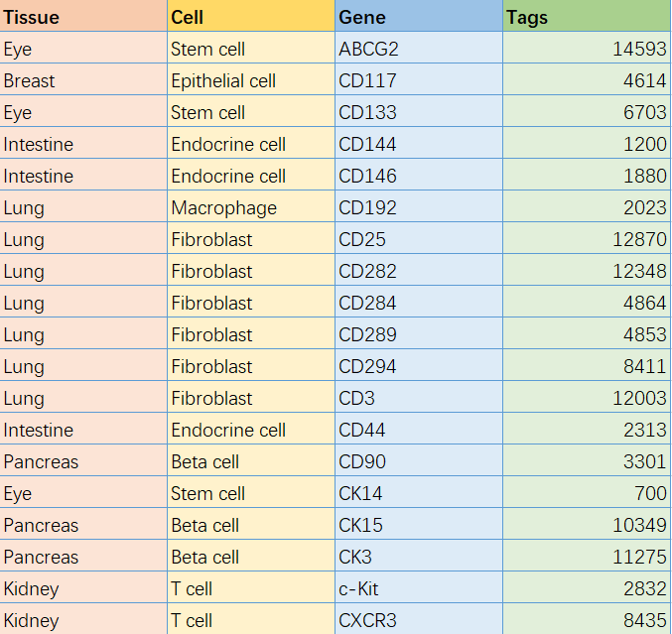Image resolution: width=672 pixels, height=634 pixels.
Task: Click the Breast tissue cell
Action: click(83, 79)
